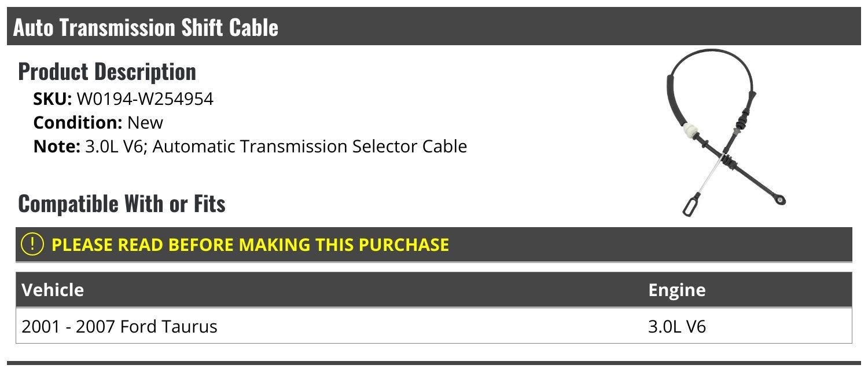The height and width of the screenshot is (372, 868).
Task: Click the Automatic Transmission Selector Cable note text
Action: click(310, 146)
